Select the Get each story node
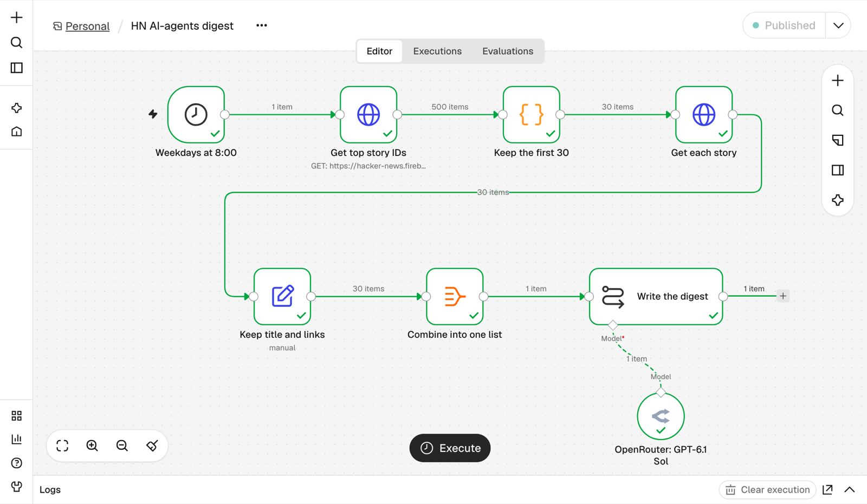This screenshot has width=867, height=504. point(704,115)
